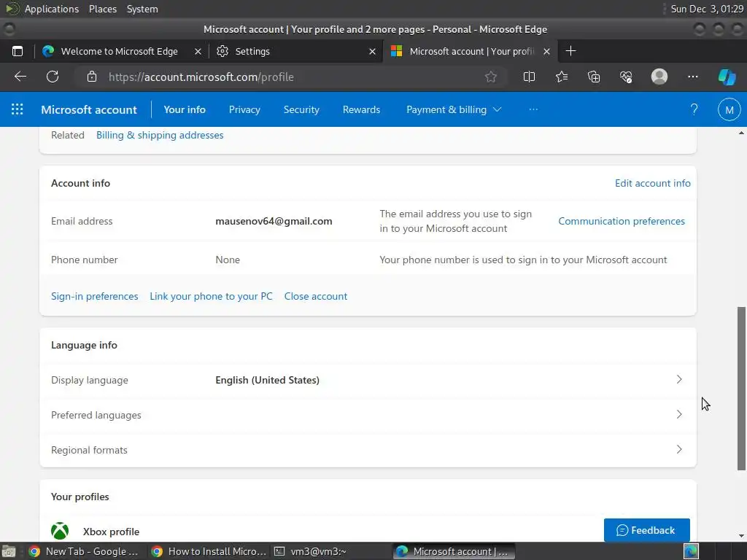Open the Your info section
This screenshot has width=747, height=560.
(x=185, y=109)
